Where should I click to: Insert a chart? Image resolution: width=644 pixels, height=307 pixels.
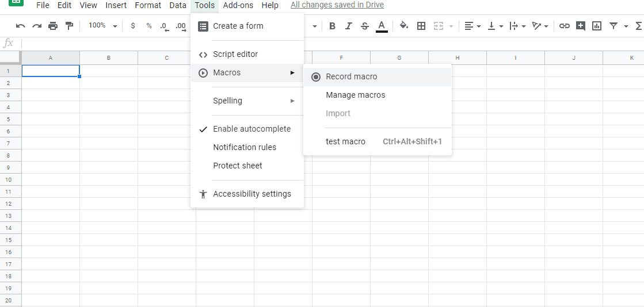(x=596, y=26)
